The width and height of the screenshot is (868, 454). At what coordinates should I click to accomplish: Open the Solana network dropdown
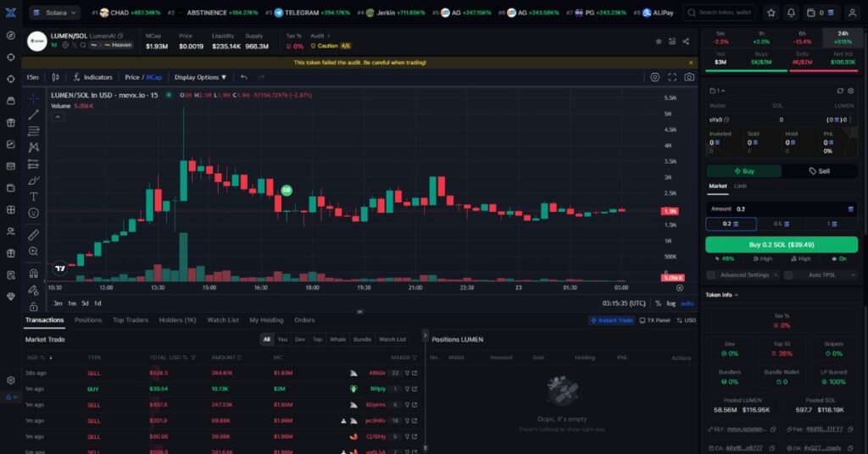click(x=54, y=12)
